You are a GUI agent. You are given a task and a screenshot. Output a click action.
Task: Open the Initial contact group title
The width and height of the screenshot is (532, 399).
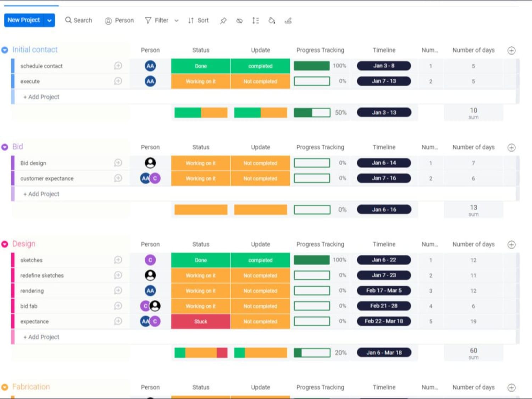point(35,50)
